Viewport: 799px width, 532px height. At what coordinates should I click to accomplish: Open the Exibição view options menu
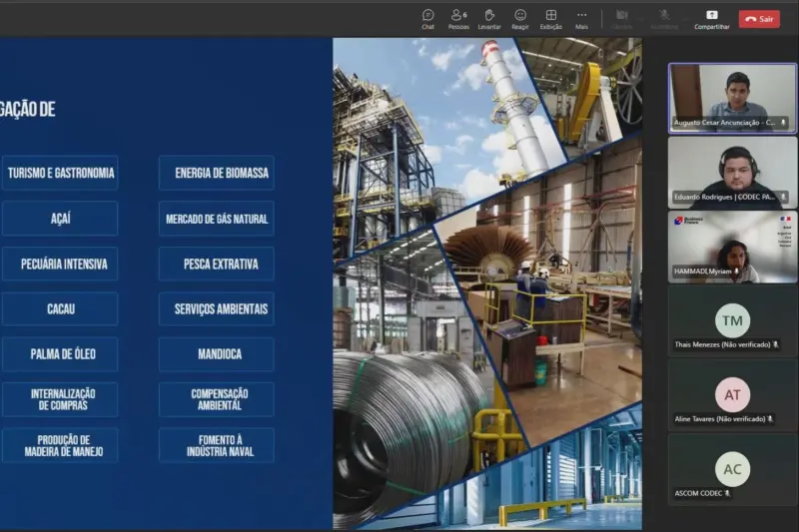[551, 18]
